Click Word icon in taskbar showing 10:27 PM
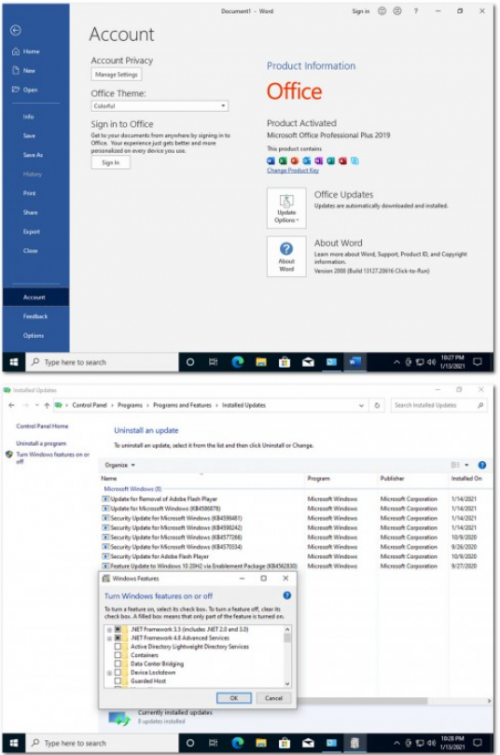 [355, 362]
